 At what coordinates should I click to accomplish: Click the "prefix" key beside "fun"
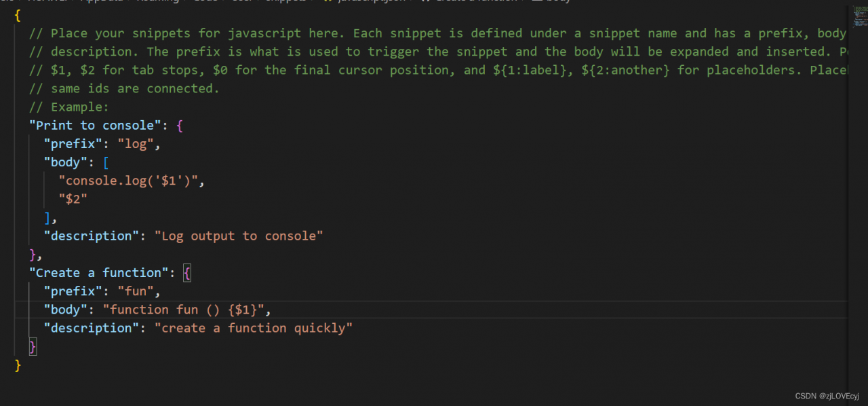click(x=73, y=291)
